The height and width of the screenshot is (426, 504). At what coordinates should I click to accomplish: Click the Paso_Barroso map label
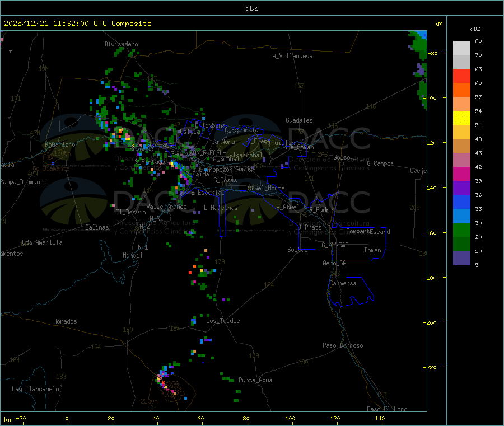pos(343,345)
